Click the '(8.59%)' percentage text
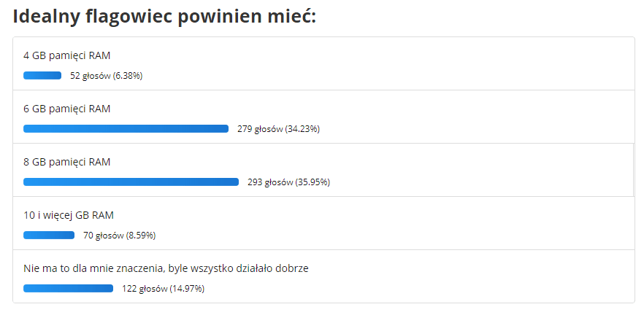Image resolution: width=644 pixels, height=315 pixels. [x=141, y=236]
